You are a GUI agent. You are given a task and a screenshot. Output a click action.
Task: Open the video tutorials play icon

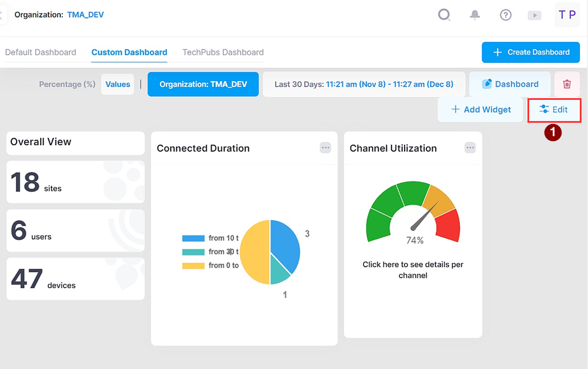coord(534,15)
